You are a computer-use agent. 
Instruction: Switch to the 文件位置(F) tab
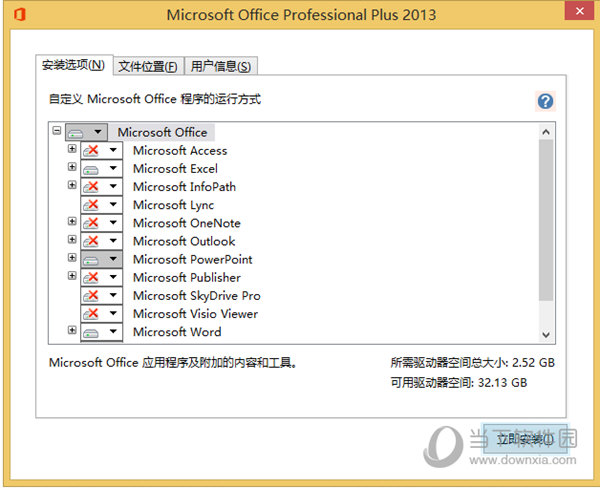coord(148,67)
